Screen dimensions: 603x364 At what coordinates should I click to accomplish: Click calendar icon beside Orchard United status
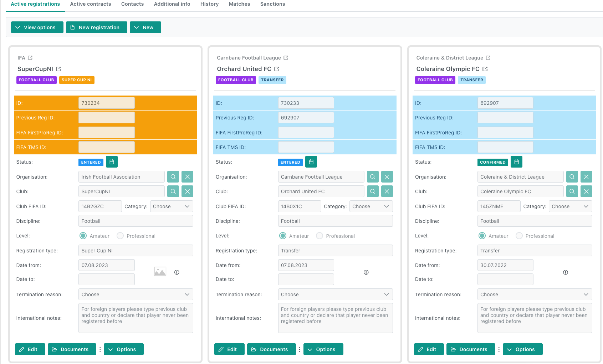point(311,162)
